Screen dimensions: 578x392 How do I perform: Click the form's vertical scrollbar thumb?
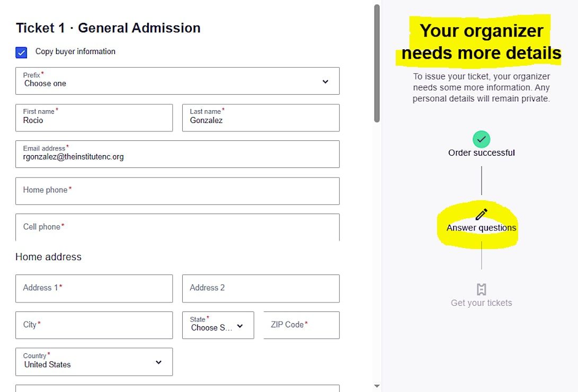click(x=377, y=64)
